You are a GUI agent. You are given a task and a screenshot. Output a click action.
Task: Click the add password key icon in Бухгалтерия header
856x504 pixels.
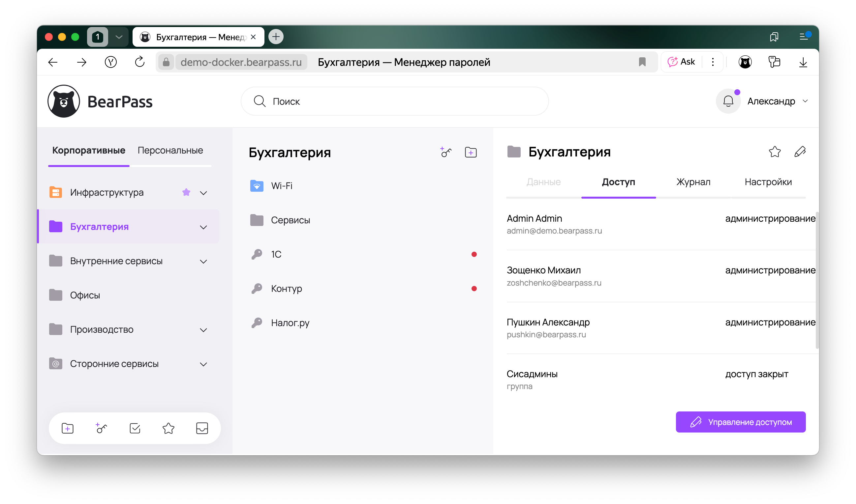click(x=446, y=153)
